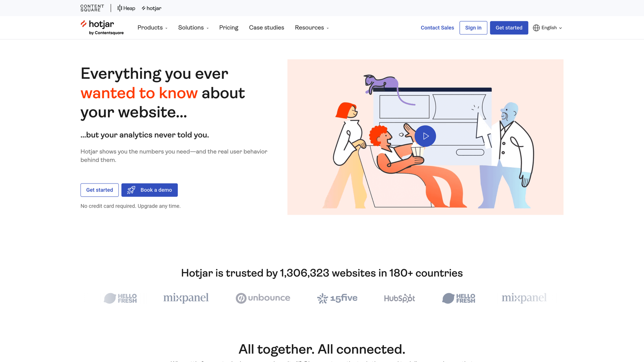This screenshot has width=644, height=362.
Task: Click the blue Get started button in navbar
Action: (x=509, y=28)
